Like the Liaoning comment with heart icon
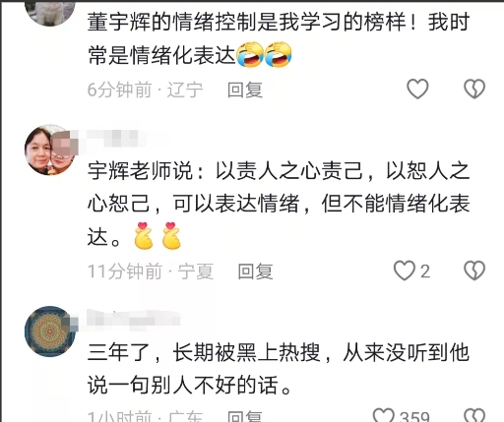 tap(417, 89)
